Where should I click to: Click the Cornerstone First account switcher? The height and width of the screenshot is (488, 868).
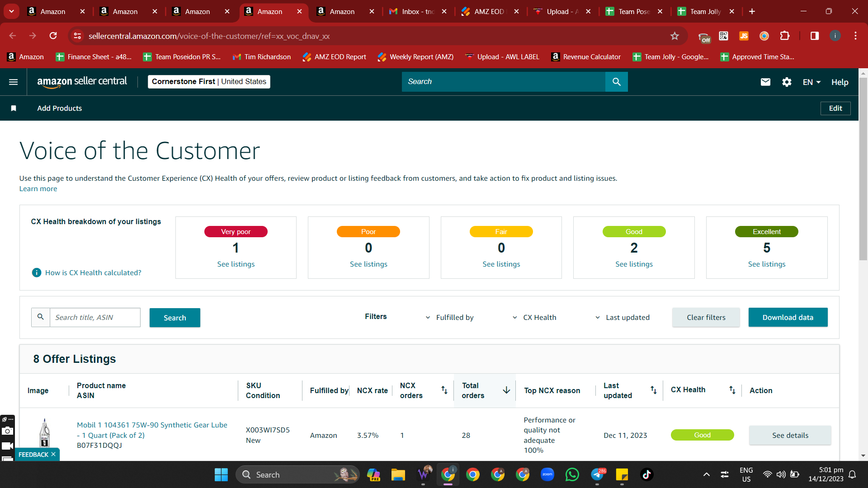209,82
